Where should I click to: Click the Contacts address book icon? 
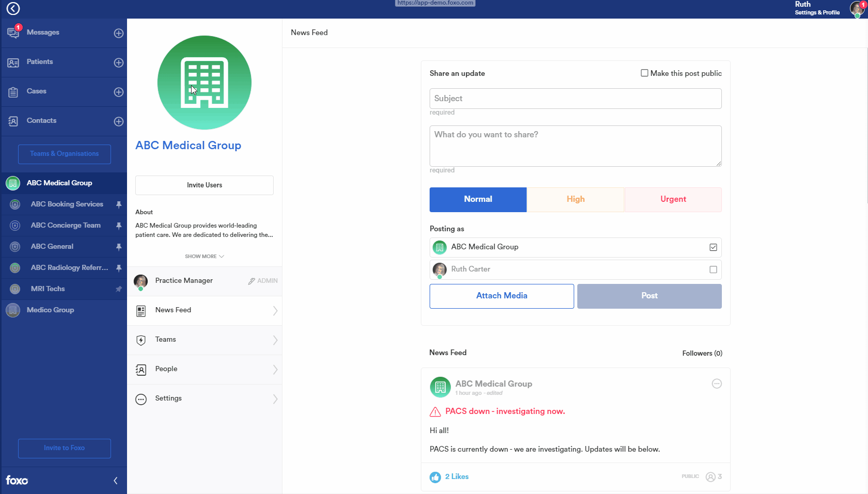(x=13, y=121)
